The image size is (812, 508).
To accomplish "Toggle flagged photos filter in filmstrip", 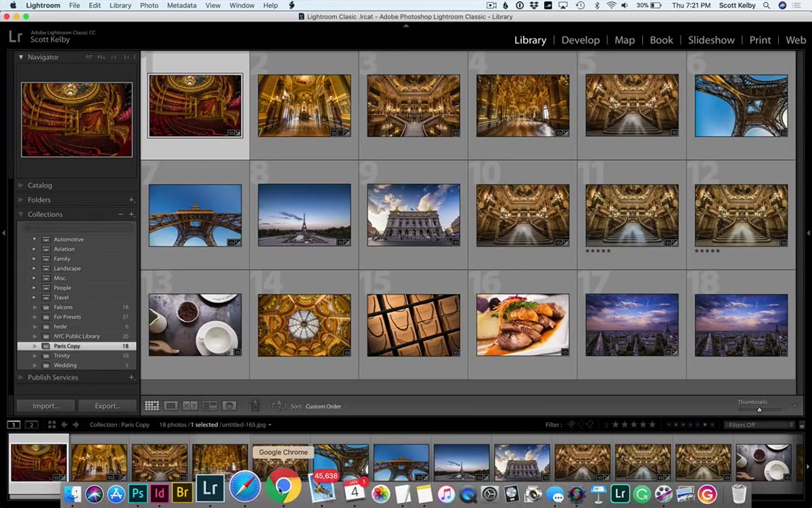I will pyautogui.click(x=571, y=425).
